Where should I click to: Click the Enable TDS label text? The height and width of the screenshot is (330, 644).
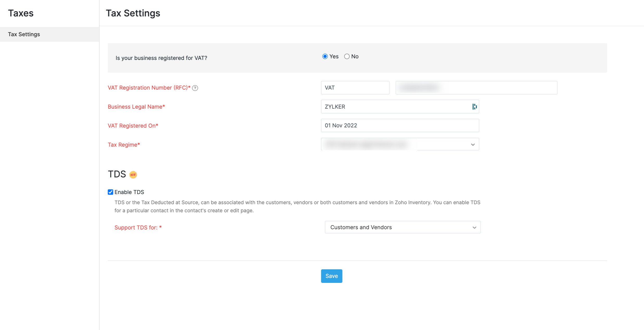(129, 192)
